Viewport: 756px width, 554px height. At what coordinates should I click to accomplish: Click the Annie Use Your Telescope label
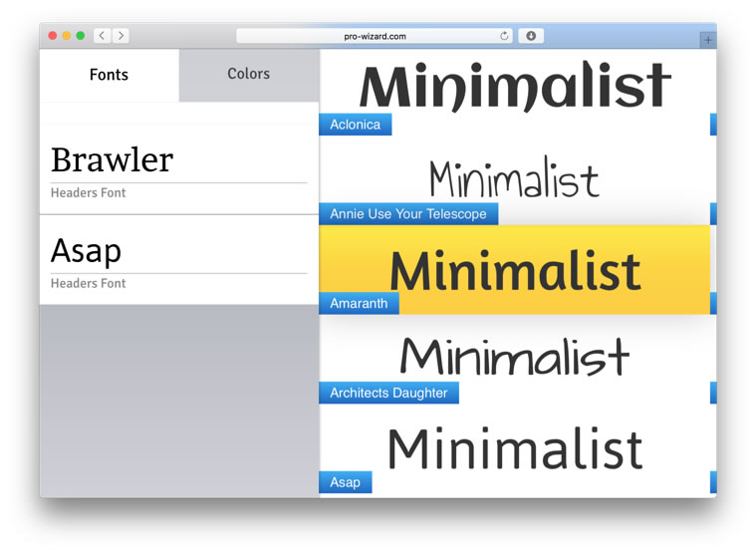[408, 214]
